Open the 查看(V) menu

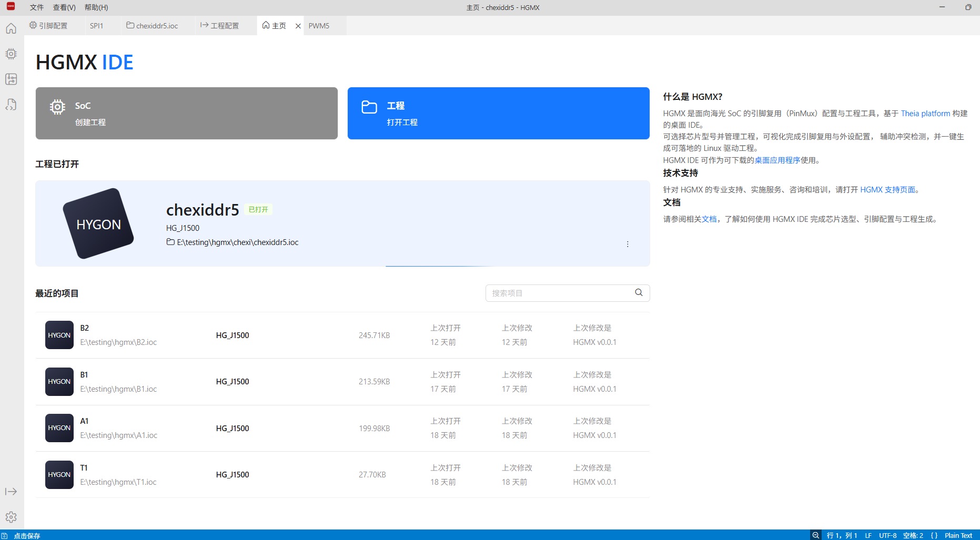click(64, 7)
